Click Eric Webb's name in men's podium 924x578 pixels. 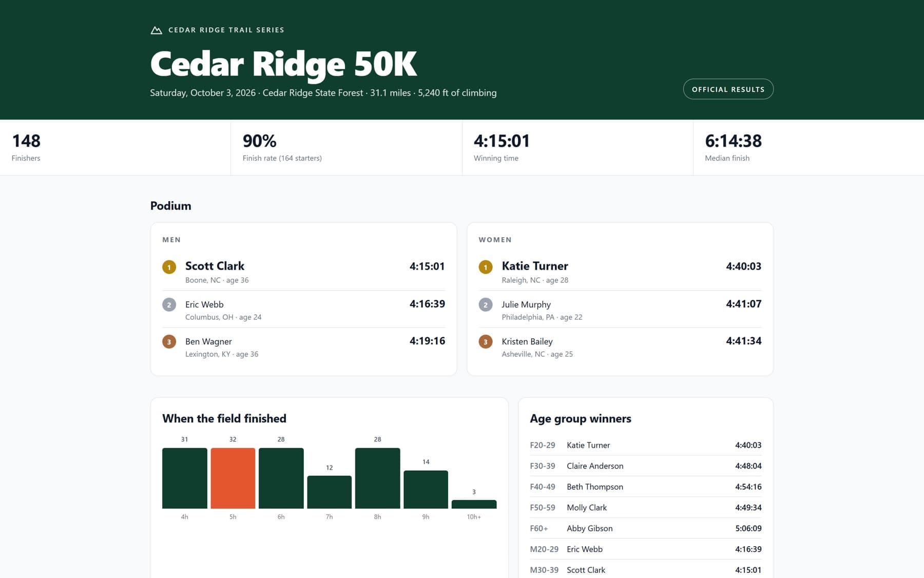click(x=204, y=304)
